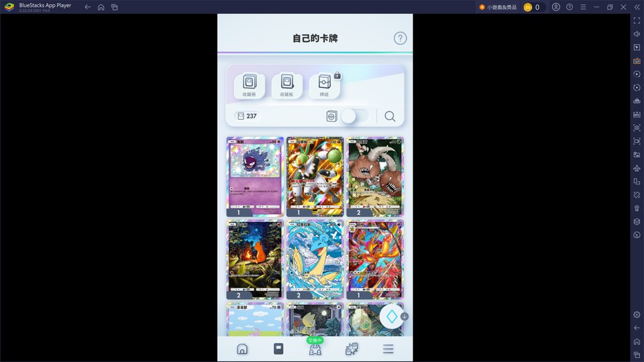
Task: Open the BlueStacks account profile icon
Action: pyautogui.click(x=555, y=7)
